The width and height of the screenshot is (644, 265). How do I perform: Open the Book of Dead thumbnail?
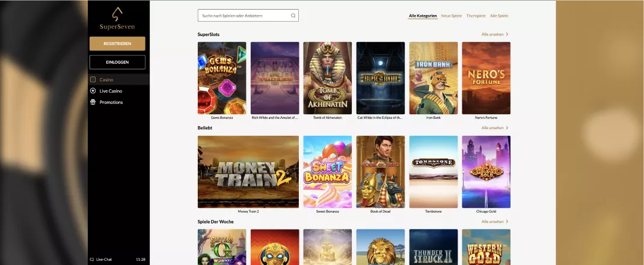pyautogui.click(x=380, y=172)
